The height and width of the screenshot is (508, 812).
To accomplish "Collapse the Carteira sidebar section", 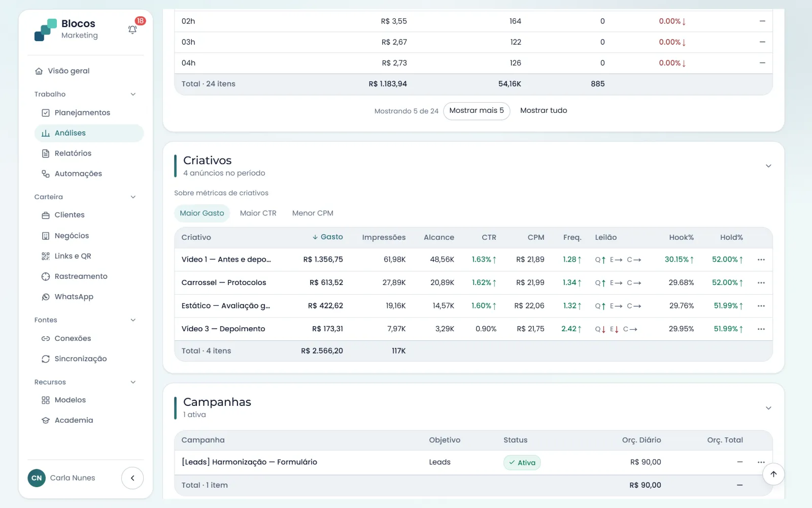I will pyautogui.click(x=133, y=197).
